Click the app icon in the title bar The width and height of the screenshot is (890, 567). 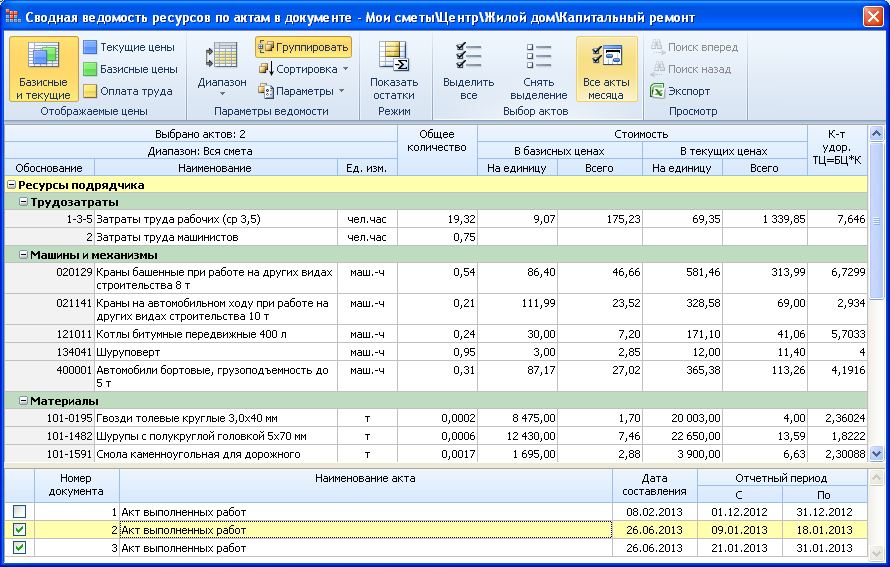tap(11, 16)
